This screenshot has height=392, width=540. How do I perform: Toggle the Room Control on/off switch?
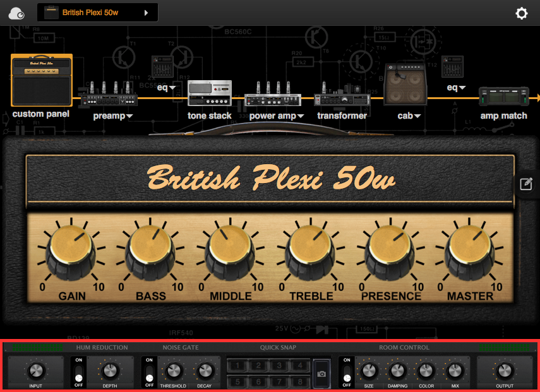tap(347, 374)
